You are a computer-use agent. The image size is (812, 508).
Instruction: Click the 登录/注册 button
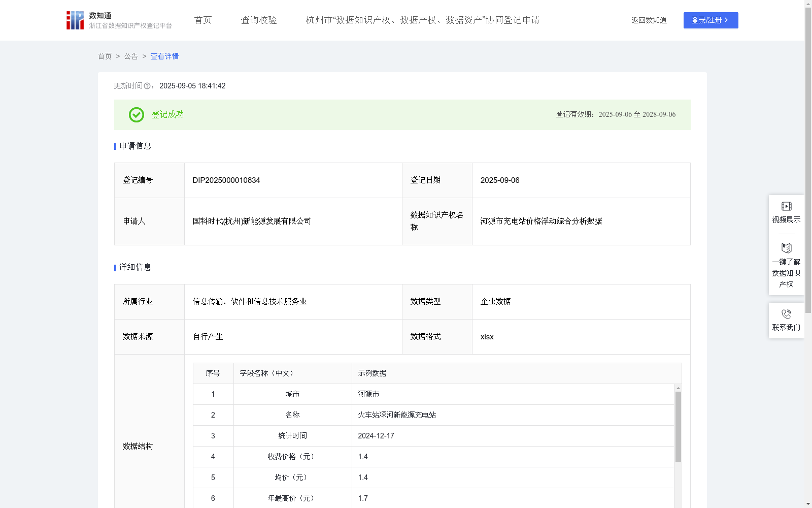[x=710, y=20]
